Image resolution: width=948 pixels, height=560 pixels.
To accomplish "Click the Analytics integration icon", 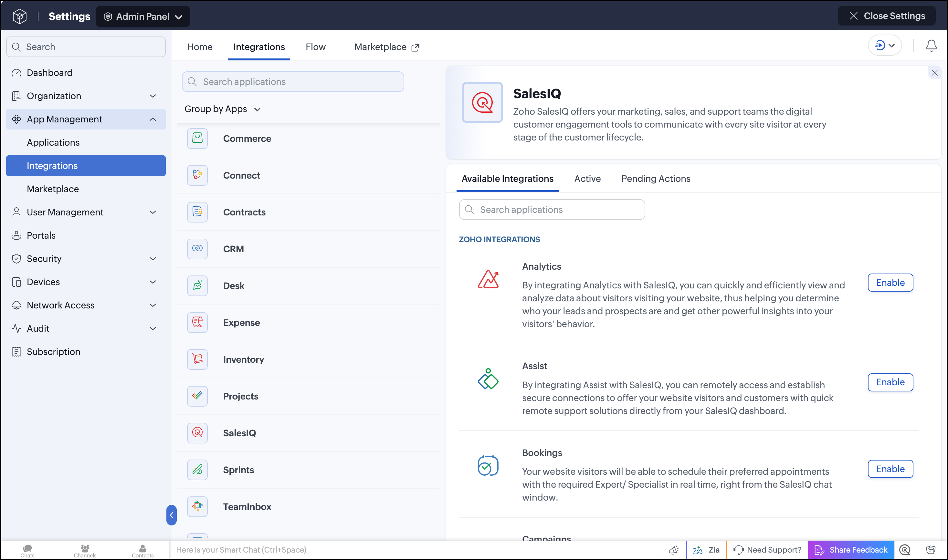I will point(488,280).
